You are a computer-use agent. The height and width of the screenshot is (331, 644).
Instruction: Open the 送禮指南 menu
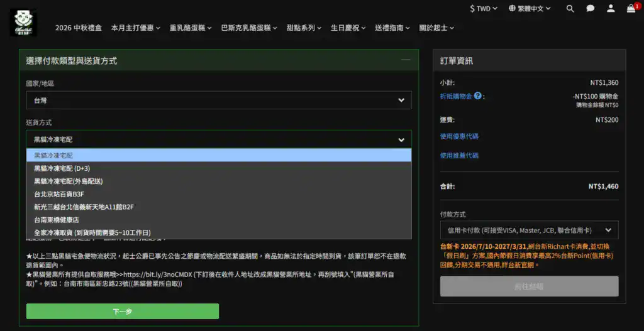(x=392, y=28)
